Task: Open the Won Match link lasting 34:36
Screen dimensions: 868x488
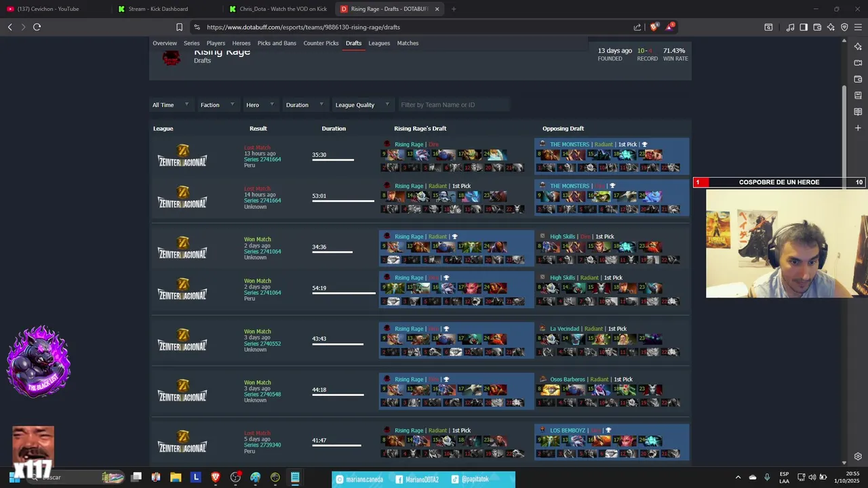Action: pyautogui.click(x=257, y=239)
